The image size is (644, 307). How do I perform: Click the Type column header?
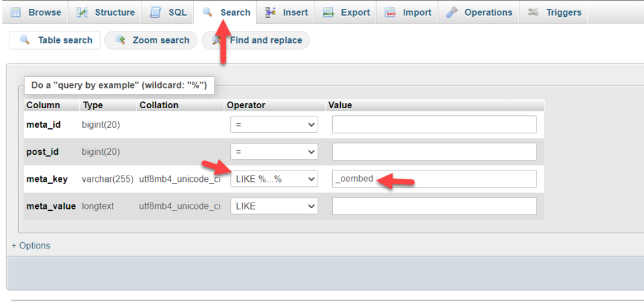92,105
